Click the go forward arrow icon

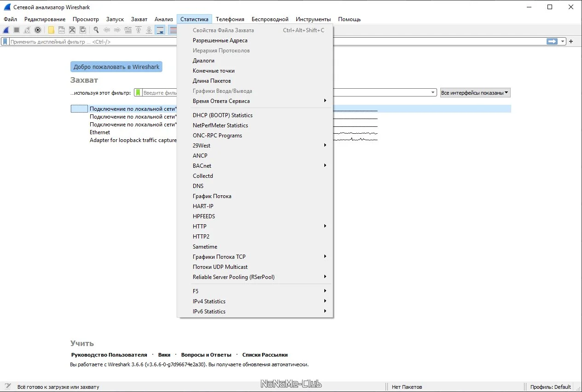tap(117, 30)
